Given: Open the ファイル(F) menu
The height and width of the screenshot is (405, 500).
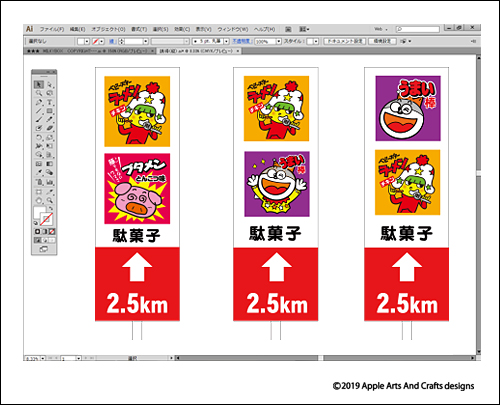Looking at the screenshot, I should (x=52, y=29).
